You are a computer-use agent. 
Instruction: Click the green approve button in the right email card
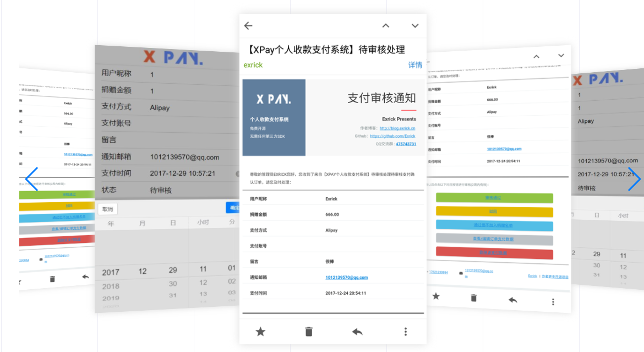[494, 198]
